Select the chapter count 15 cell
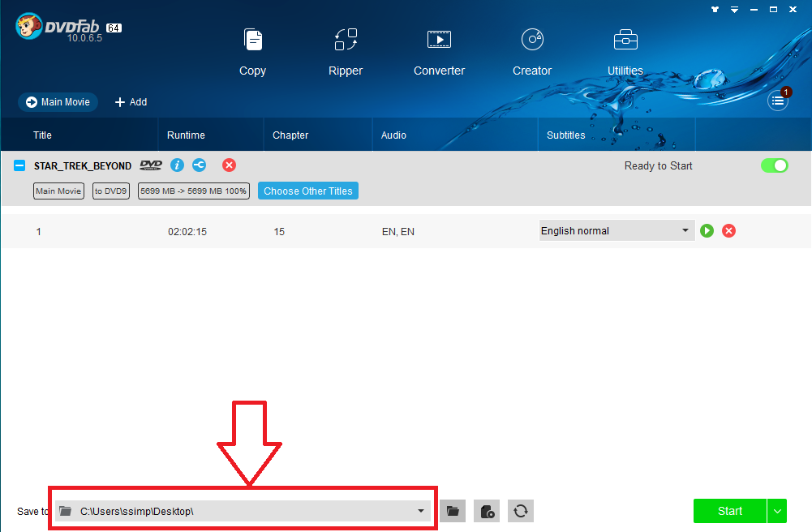The width and height of the screenshot is (812, 532). [x=279, y=232]
